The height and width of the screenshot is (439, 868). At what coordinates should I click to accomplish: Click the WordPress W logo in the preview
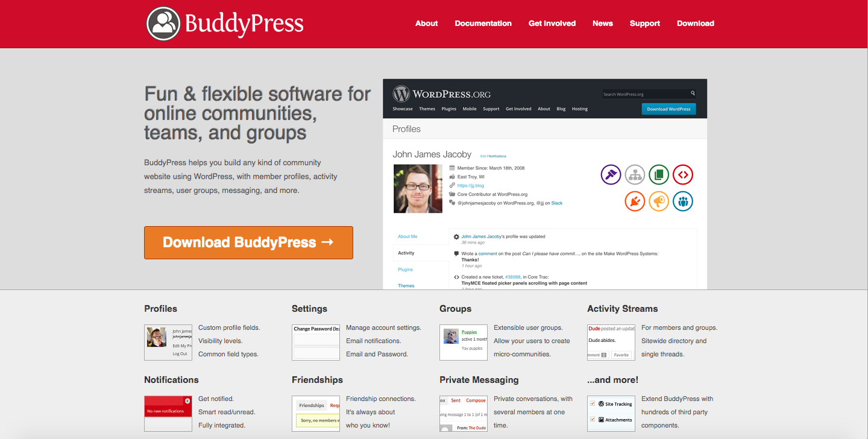(401, 94)
